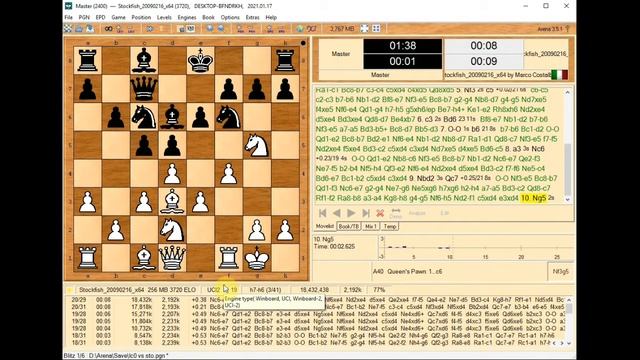640x360 pixels.
Task: Click the four-squares grid toolbar icon
Action: click(x=376, y=28)
